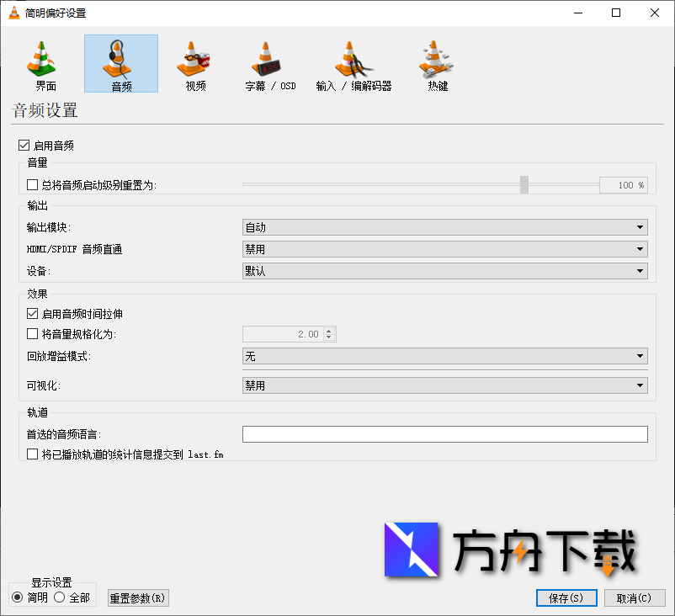Click the volume slider handle at 100%

(524, 184)
